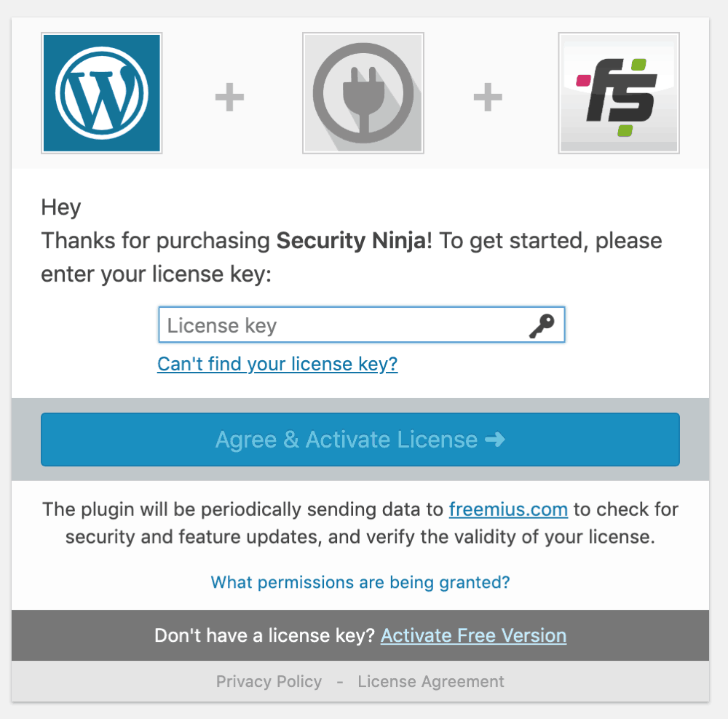Click the gray plugin plug icon

[x=363, y=93]
